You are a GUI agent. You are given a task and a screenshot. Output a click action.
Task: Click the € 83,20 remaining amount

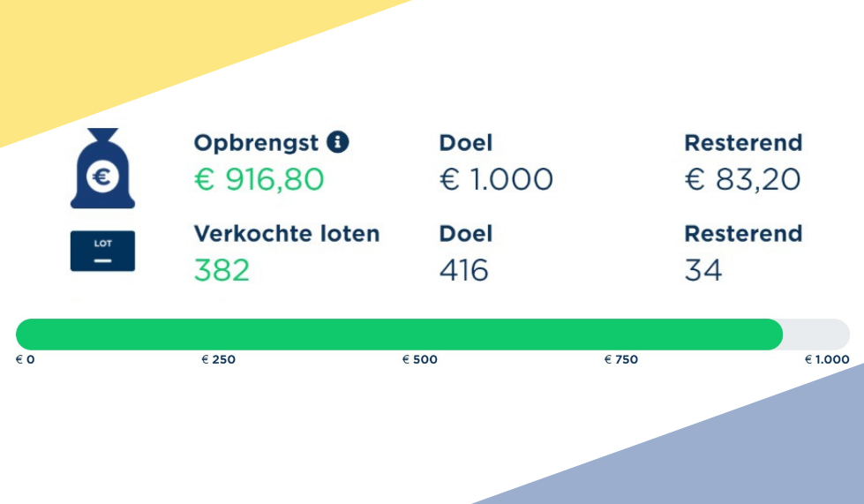coord(742,180)
